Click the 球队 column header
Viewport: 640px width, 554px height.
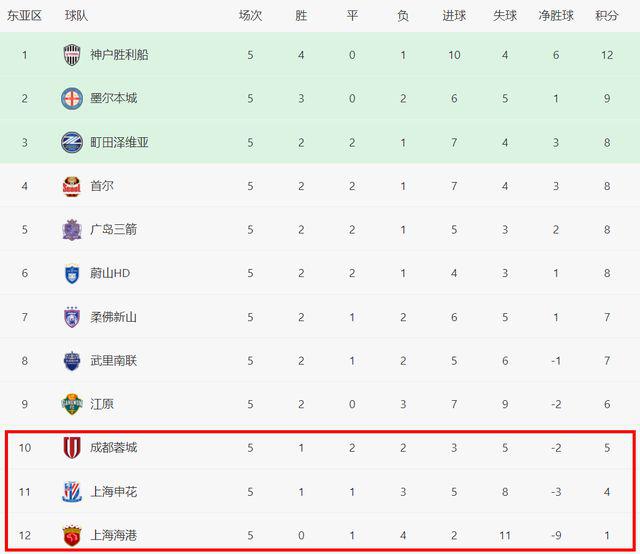pos(76,15)
